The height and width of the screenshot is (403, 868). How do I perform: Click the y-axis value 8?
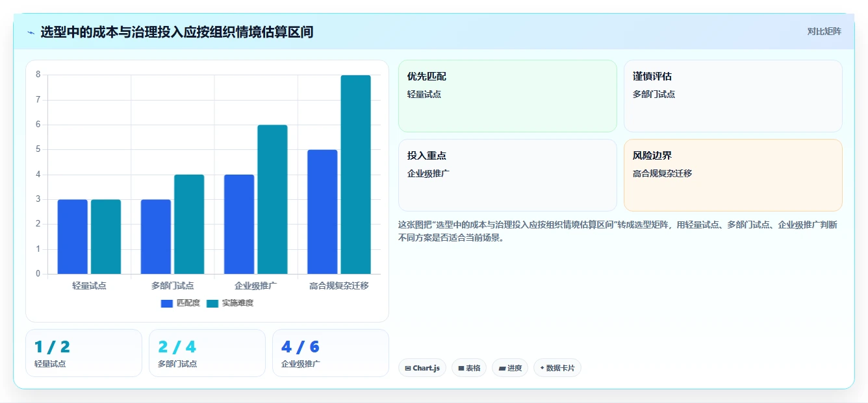pyautogui.click(x=38, y=75)
